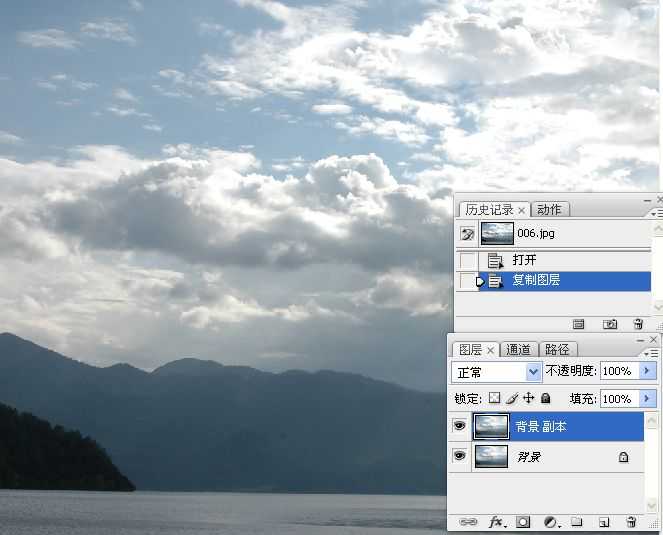Toggle visibility of the 背景 layer
This screenshot has height=535, width=663.
coord(460,456)
